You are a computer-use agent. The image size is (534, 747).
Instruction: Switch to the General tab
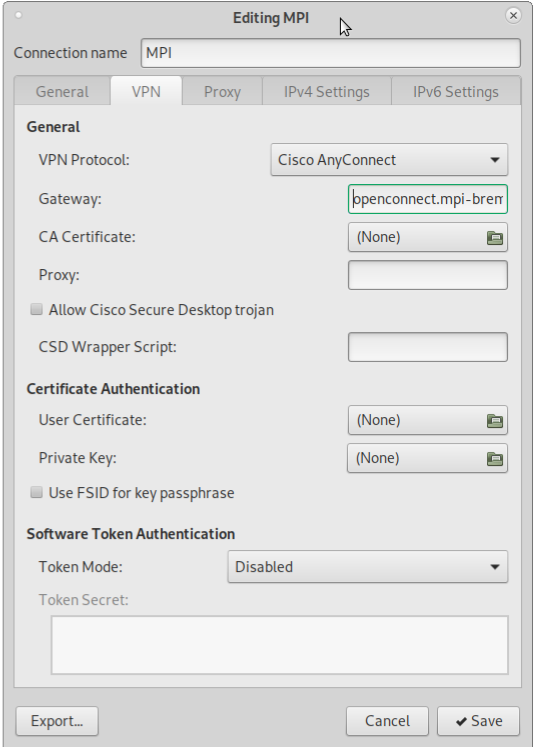click(62, 91)
